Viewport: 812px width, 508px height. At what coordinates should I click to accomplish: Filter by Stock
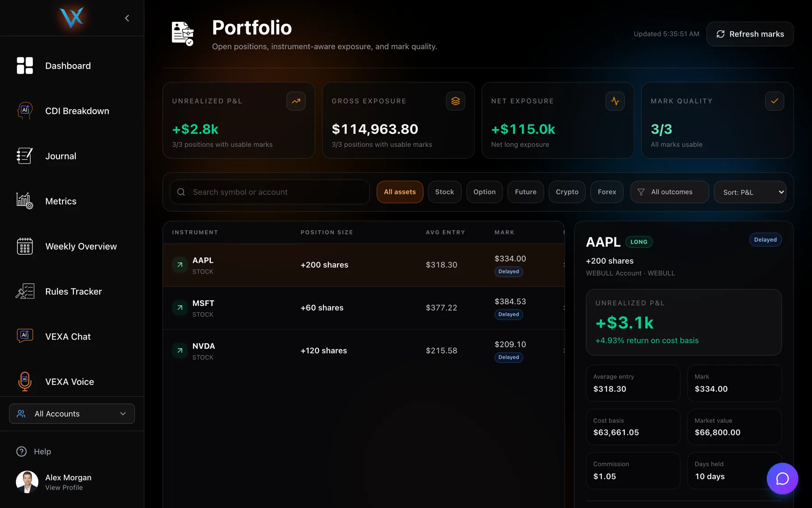[444, 192]
